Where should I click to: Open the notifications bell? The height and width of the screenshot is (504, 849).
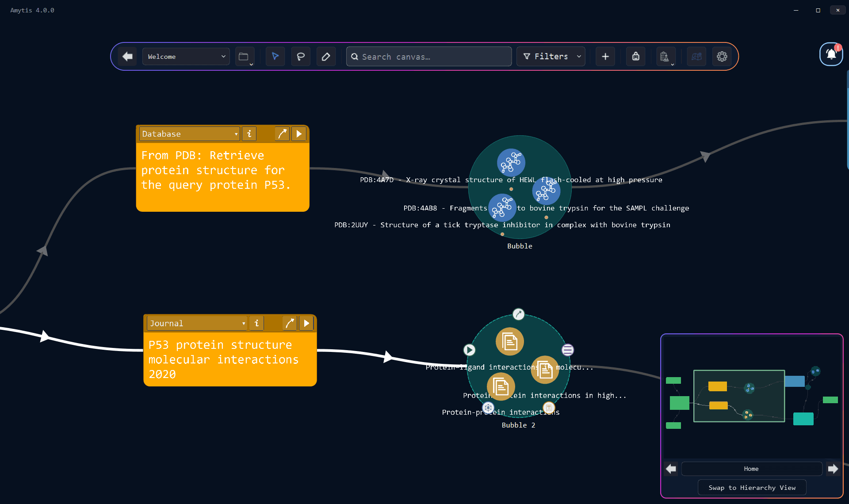click(x=831, y=54)
